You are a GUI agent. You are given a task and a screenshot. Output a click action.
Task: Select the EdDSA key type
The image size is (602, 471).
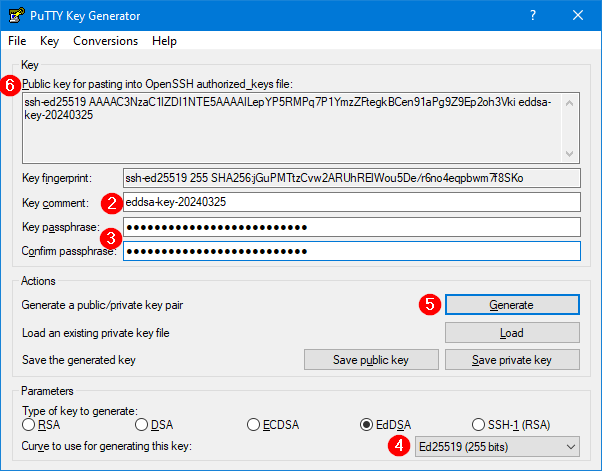(x=366, y=424)
